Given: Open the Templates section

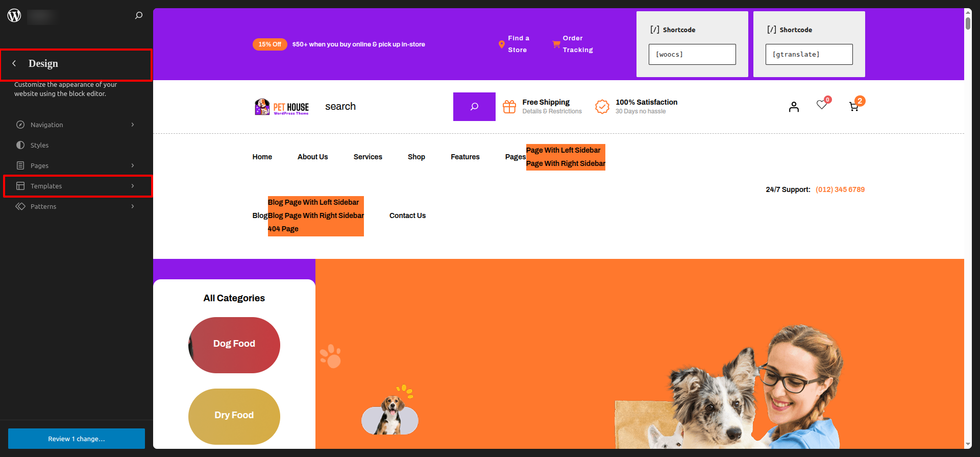Looking at the screenshot, I should tap(77, 186).
